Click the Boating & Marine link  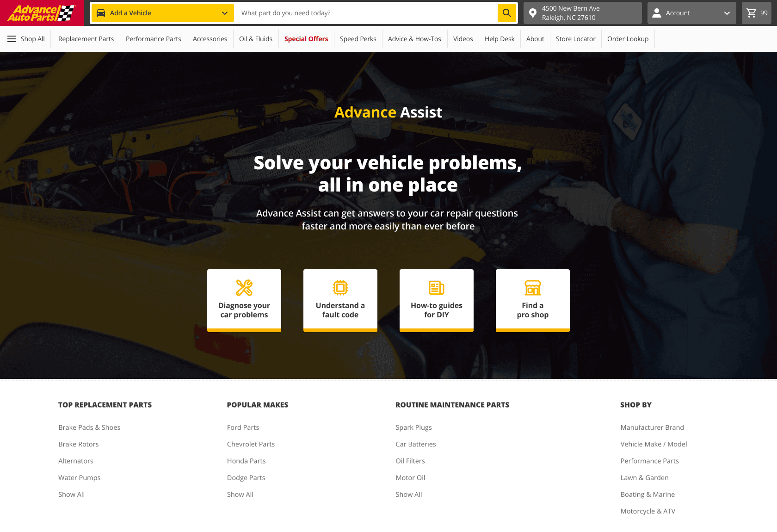[648, 494]
